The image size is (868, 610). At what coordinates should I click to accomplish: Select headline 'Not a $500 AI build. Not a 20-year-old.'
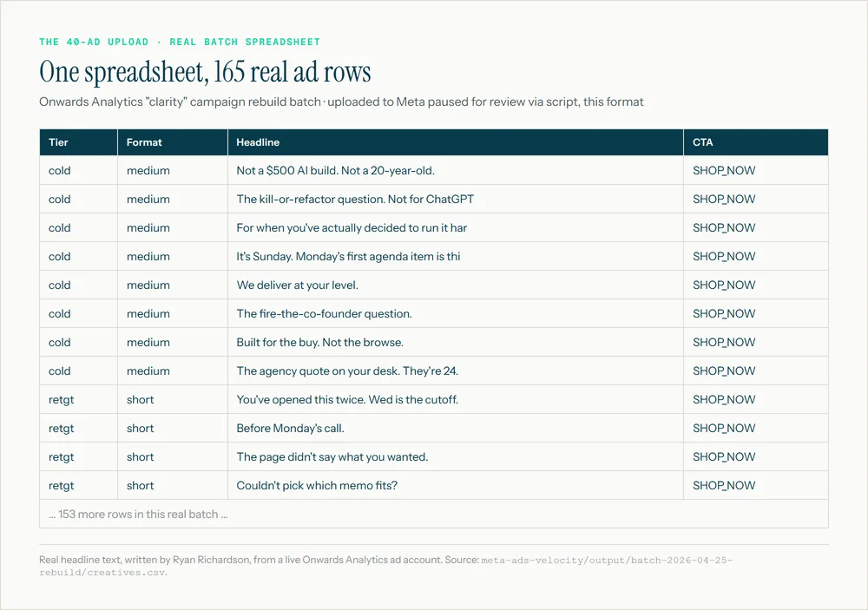pyautogui.click(x=335, y=170)
